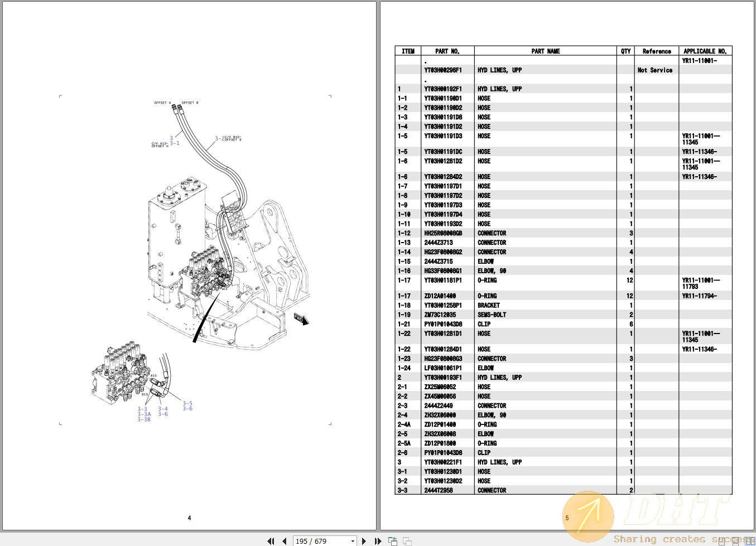756x546 pixels.
Task: Click the 3-3B callout in diagram
Action: pyautogui.click(x=145, y=419)
